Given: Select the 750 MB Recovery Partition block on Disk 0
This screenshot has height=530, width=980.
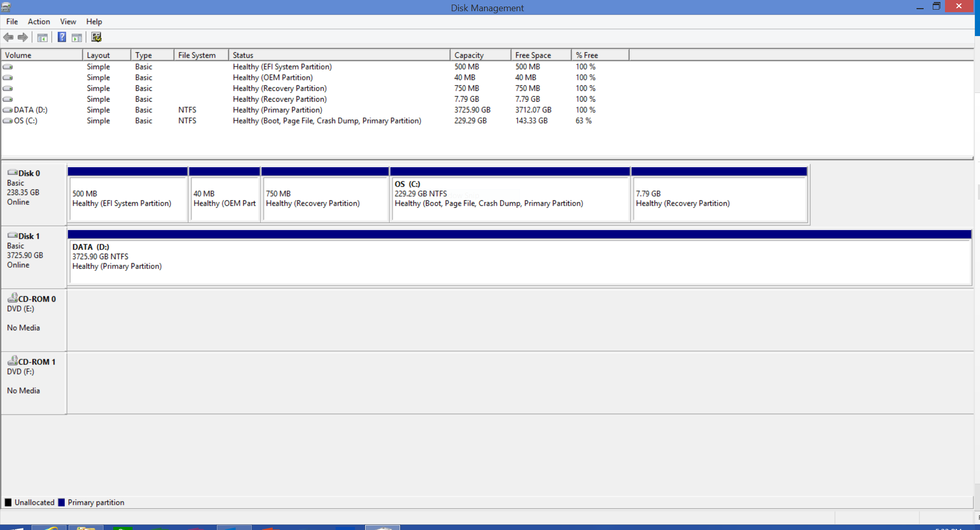Looking at the screenshot, I should click(325, 195).
